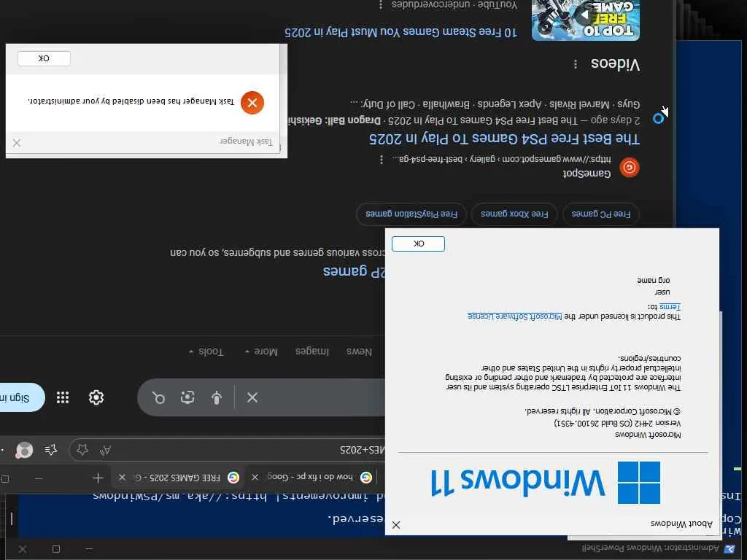The width and height of the screenshot is (747, 560).
Task: Open the three-dot menu beside Videos heading
Action: click(x=576, y=64)
